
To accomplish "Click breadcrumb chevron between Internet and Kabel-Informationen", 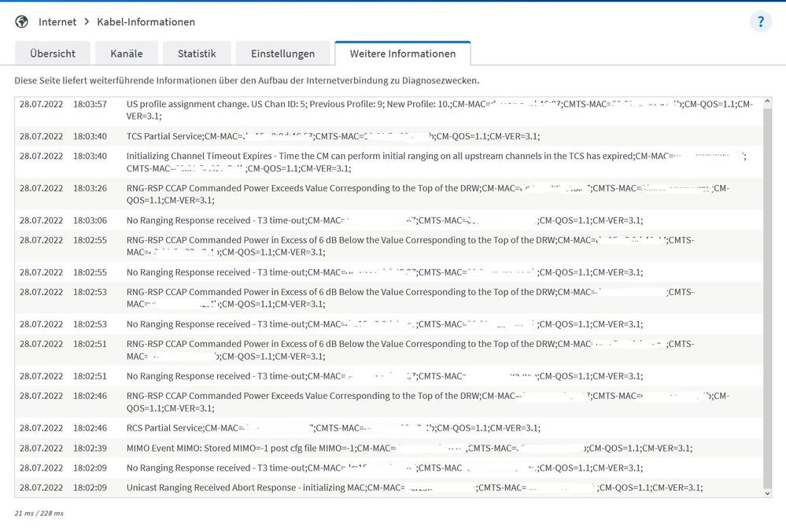I will click(x=87, y=21).
